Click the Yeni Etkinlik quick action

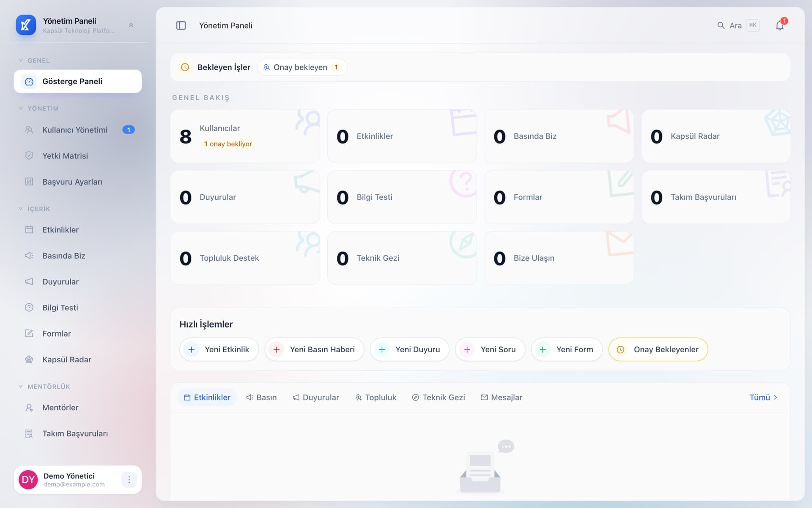(x=219, y=349)
